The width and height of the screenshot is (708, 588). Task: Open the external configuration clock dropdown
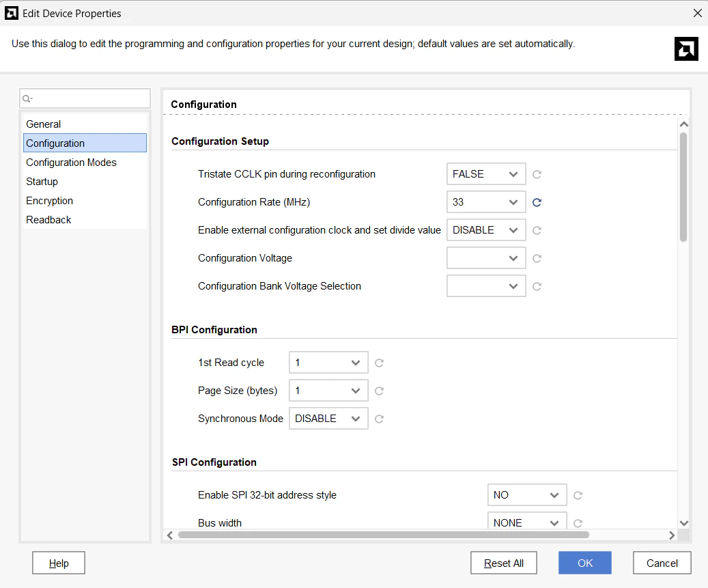coord(486,230)
